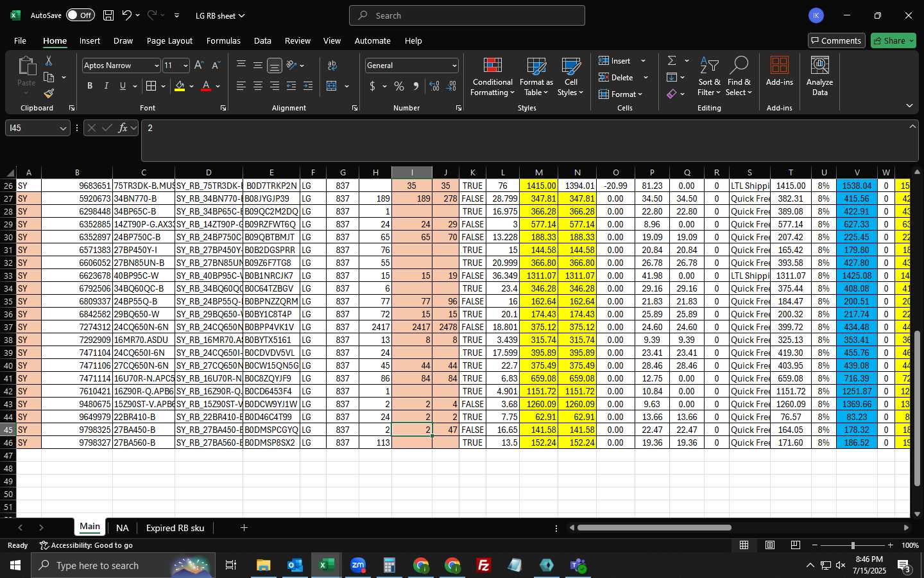Open Outlook in taskbar
The height and width of the screenshot is (578, 924).
pos(295,565)
